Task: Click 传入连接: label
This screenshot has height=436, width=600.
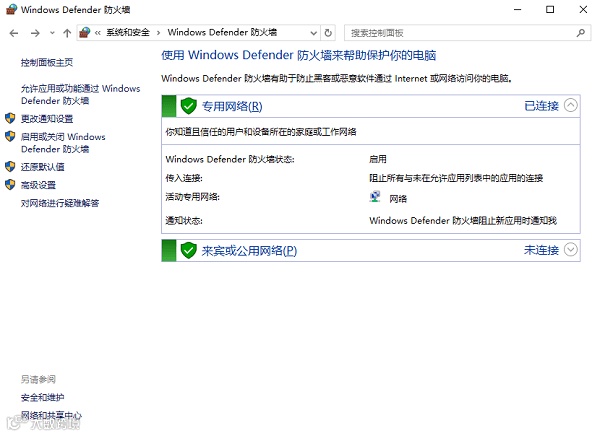Action: [x=184, y=178]
